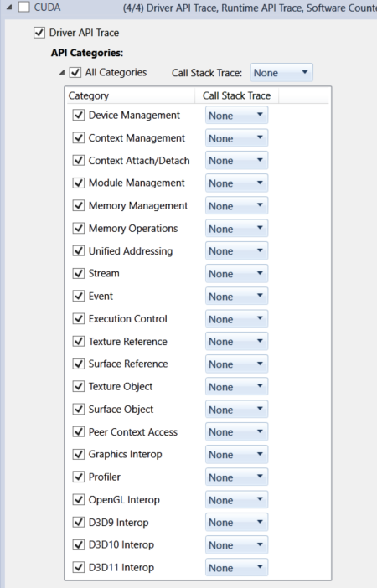Disable the Context Management category

[x=78, y=138]
